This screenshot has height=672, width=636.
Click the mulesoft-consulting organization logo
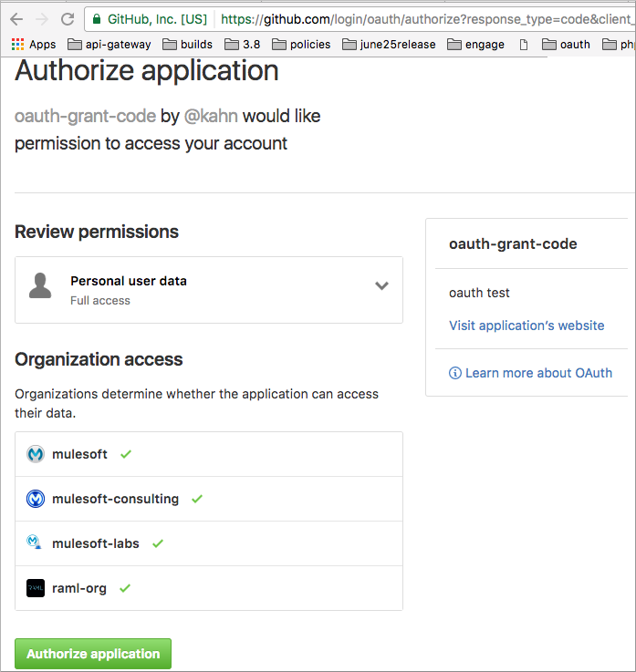pos(36,499)
